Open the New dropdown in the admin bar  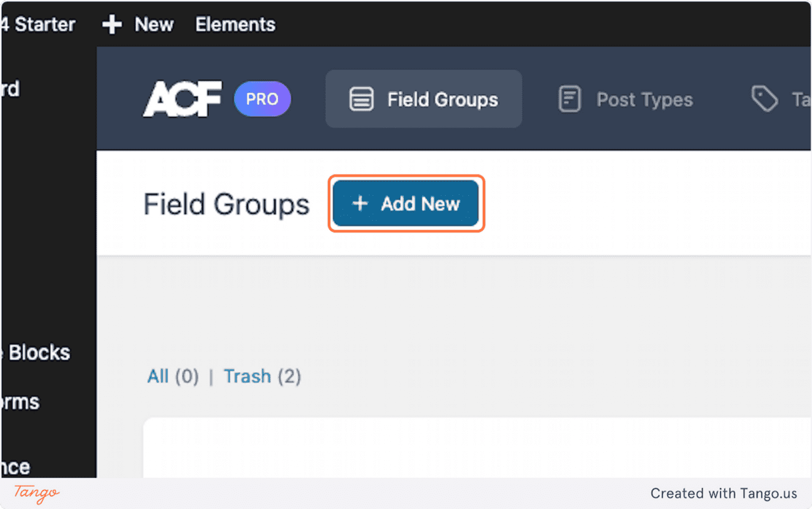tap(153, 24)
